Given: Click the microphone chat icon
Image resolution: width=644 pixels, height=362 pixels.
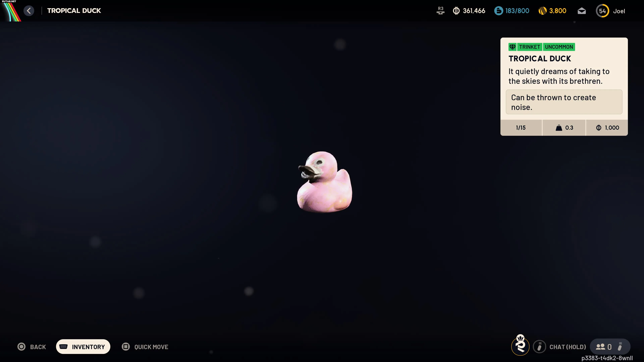Looking at the screenshot, I should pyautogui.click(x=539, y=347).
